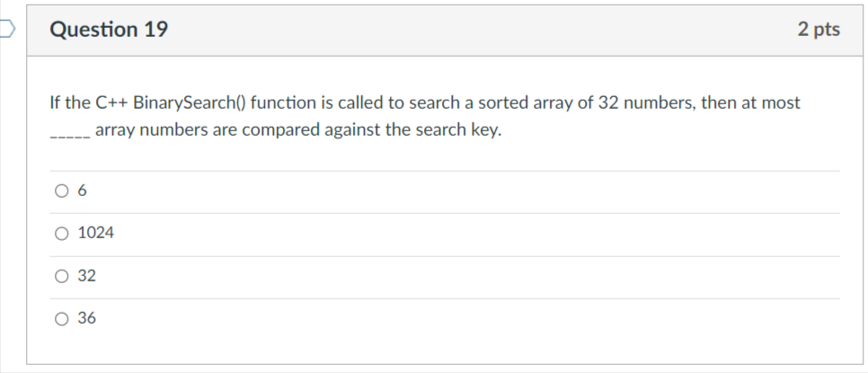Flag Question 19 with the flag icon
The height and width of the screenshot is (373, 868).
6,30
